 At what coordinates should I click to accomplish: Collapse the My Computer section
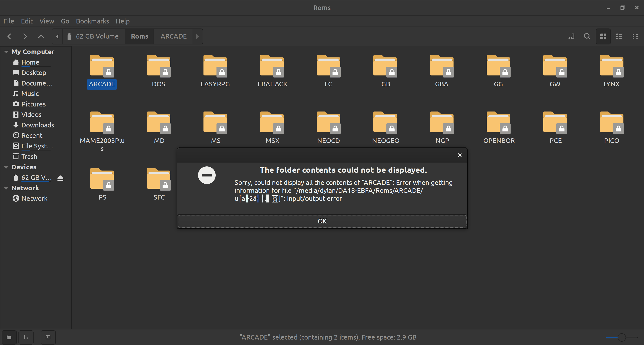(7, 52)
